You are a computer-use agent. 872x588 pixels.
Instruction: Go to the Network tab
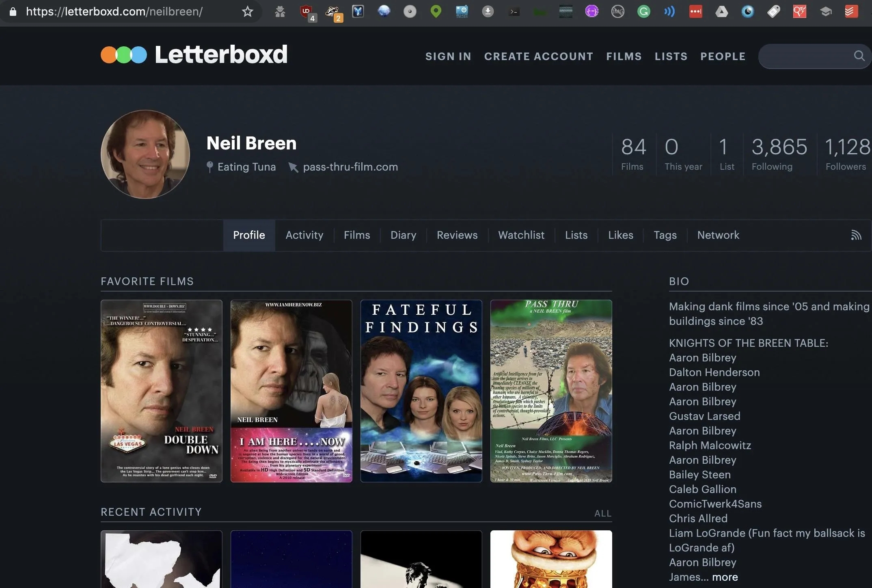718,235
